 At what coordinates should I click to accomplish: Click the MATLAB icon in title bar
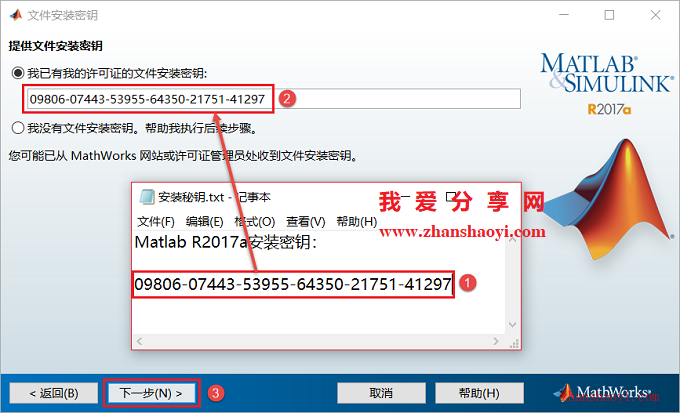[x=16, y=15]
